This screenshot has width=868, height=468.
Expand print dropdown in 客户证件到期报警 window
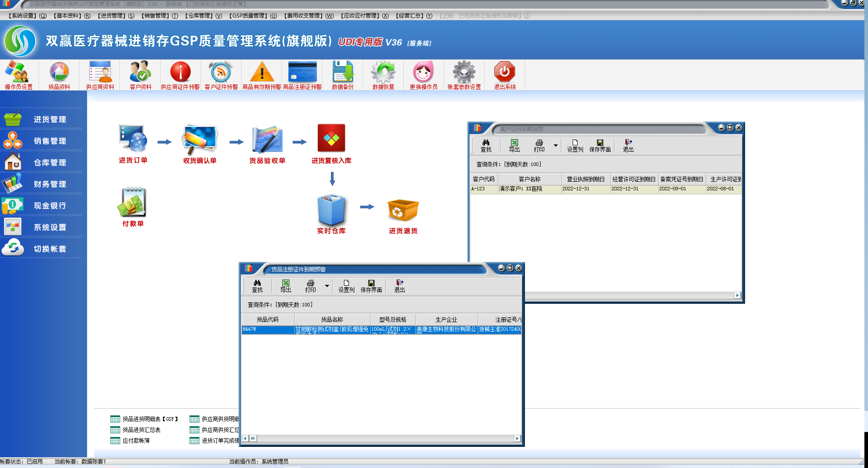point(556,146)
